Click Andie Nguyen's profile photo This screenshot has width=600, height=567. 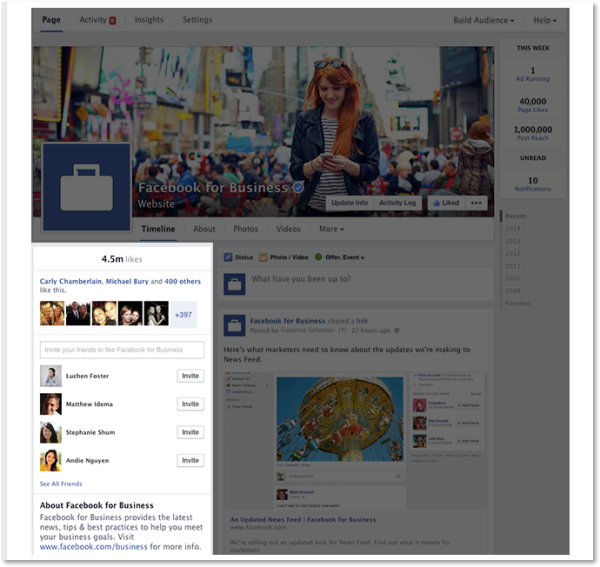tap(51, 460)
